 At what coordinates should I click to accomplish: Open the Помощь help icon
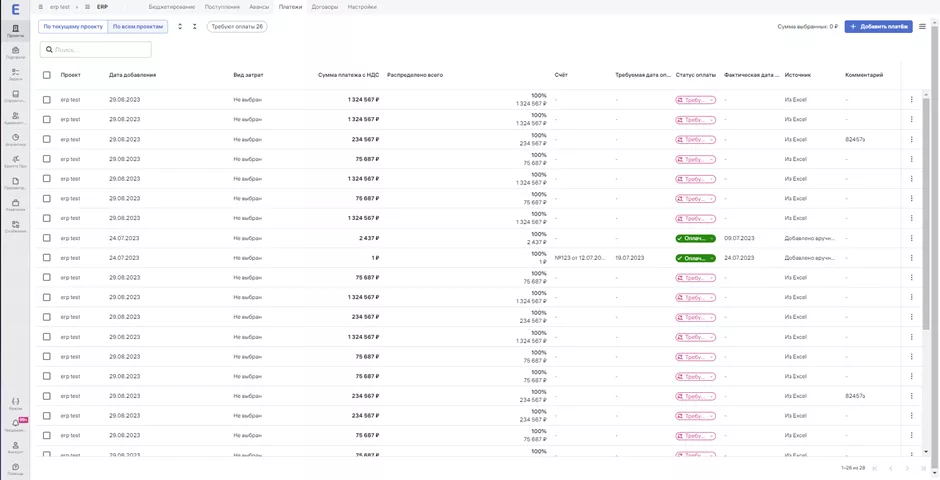15,468
